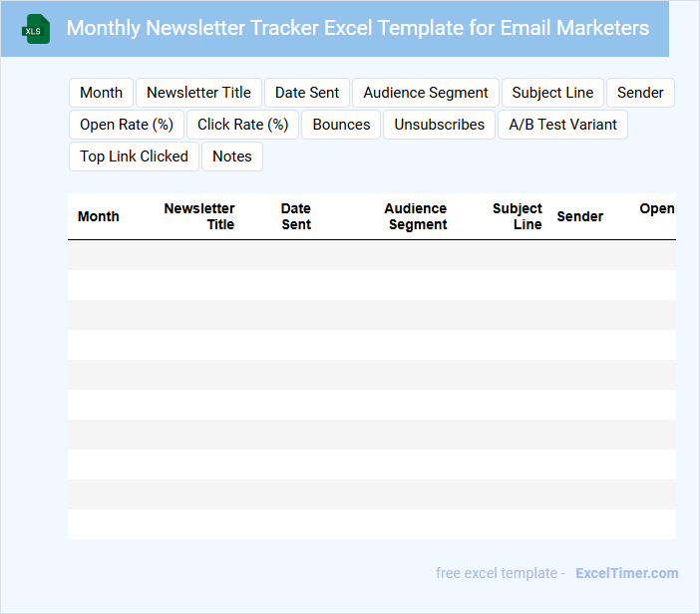700x614 pixels.
Task: Click the Sender column header in table
Action: tap(579, 216)
